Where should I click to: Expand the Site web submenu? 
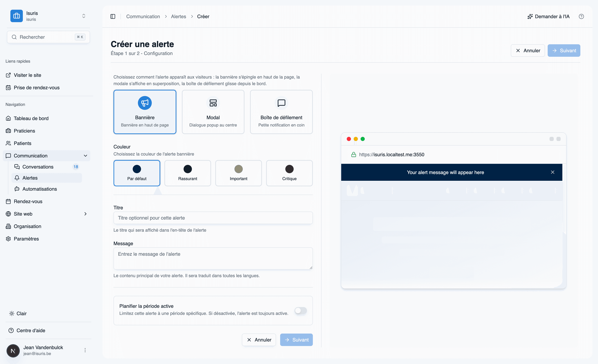click(85, 214)
